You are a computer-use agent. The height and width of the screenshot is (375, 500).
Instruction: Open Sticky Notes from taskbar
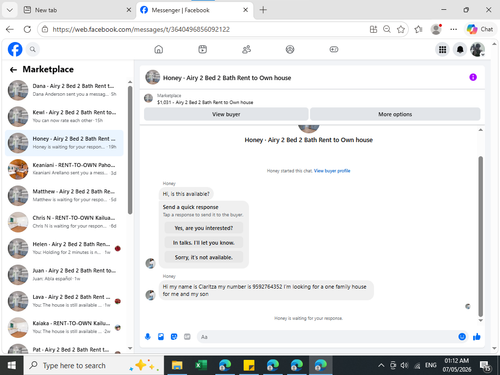pos(249,366)
